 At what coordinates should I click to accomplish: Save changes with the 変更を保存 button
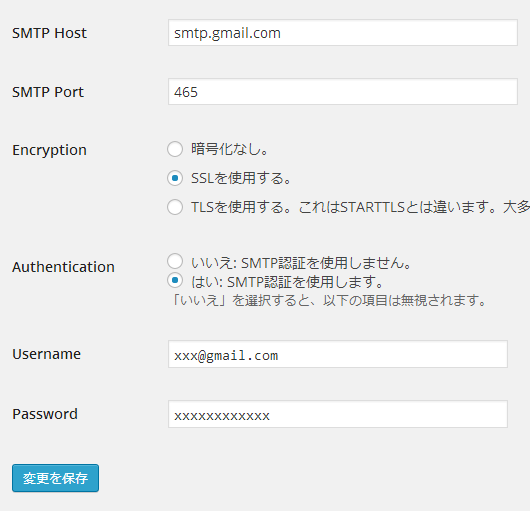55,478
